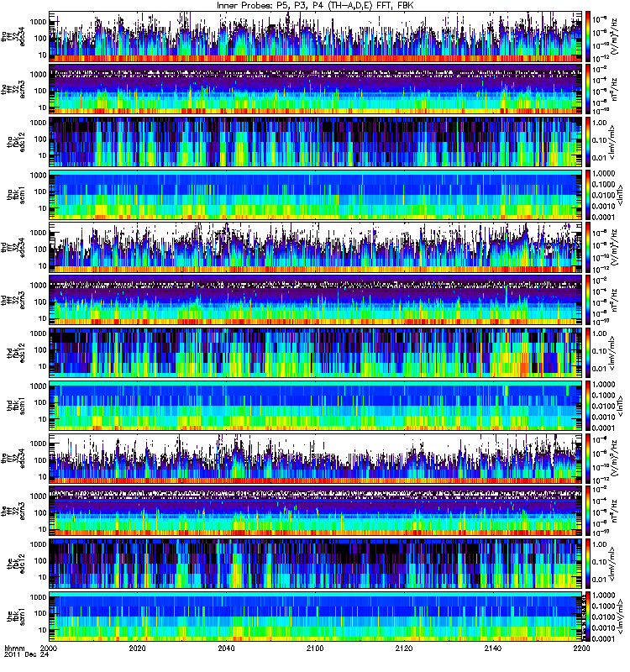
Task: Click the 2120 time axis label
Action: (x=404, y=648)
